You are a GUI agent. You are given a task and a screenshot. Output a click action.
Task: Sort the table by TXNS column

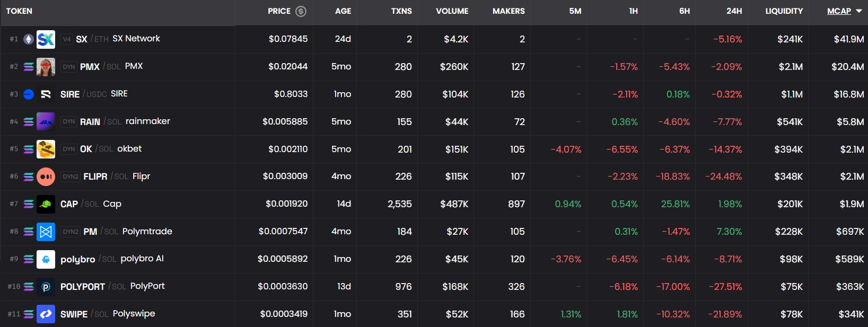pyautogui.click(x=401, y=11)
